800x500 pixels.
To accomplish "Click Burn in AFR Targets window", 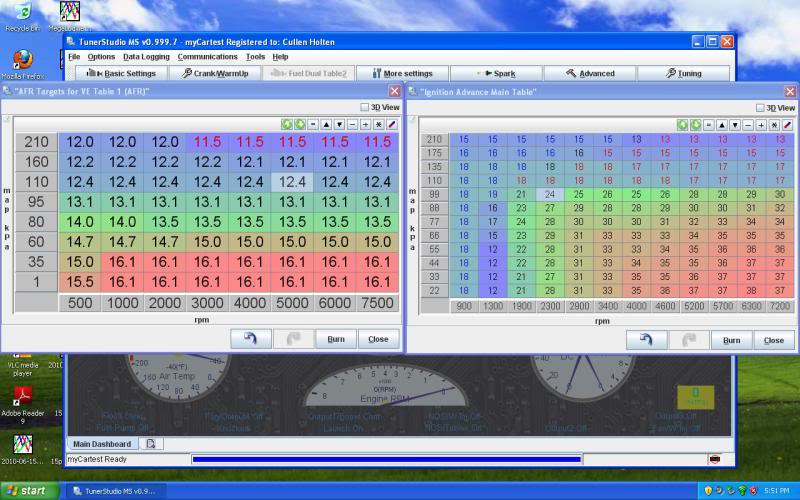I will pyautogui.click(x=336, y=339).
